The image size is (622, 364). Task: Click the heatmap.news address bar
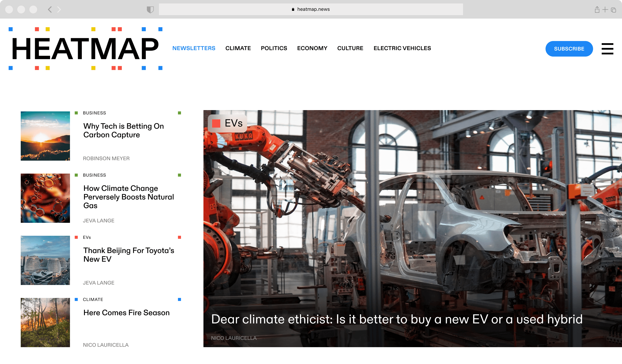tap(311, 9)
